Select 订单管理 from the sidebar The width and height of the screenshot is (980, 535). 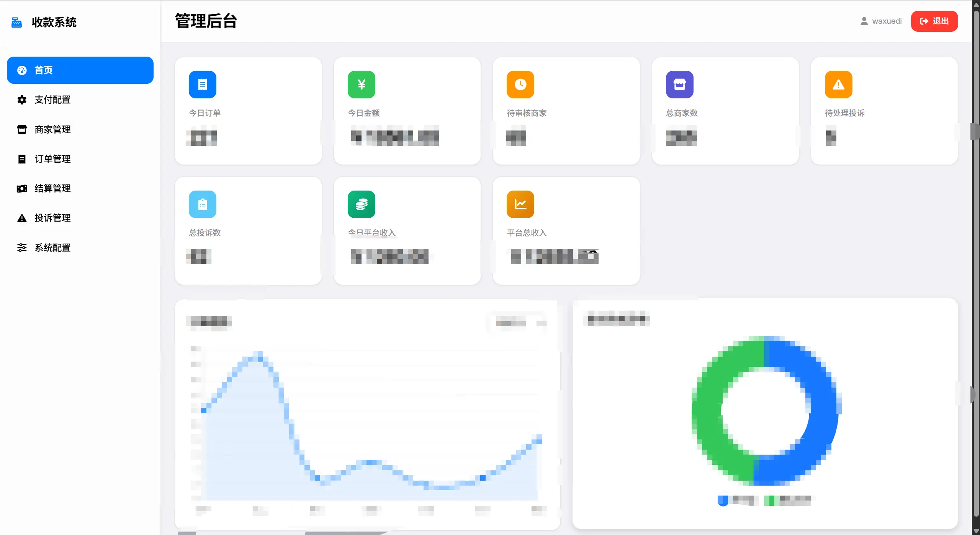[x=52, y=159]
